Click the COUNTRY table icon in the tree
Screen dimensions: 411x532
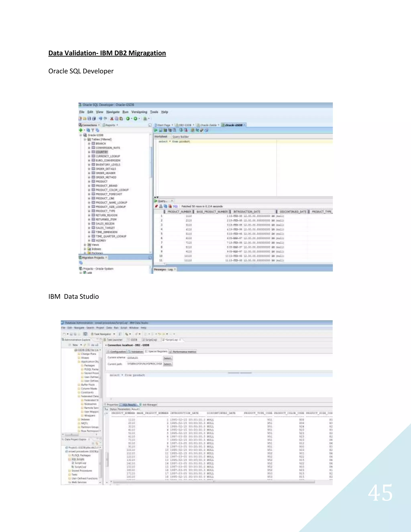(x=93, y=152)
